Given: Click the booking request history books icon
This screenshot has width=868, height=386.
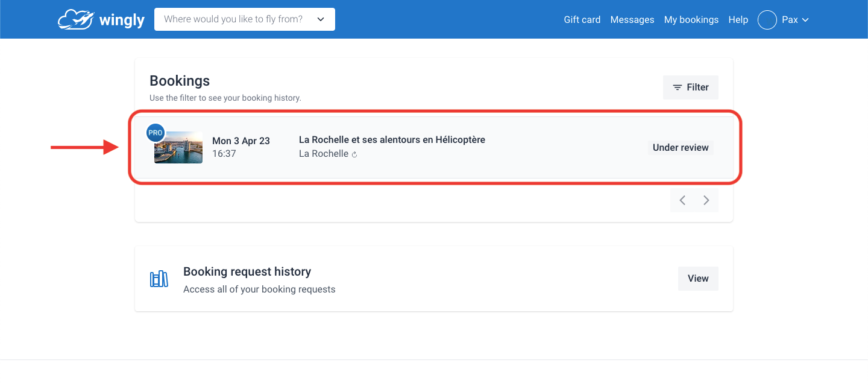Looking at the screenshot, I should pos(159,279).
